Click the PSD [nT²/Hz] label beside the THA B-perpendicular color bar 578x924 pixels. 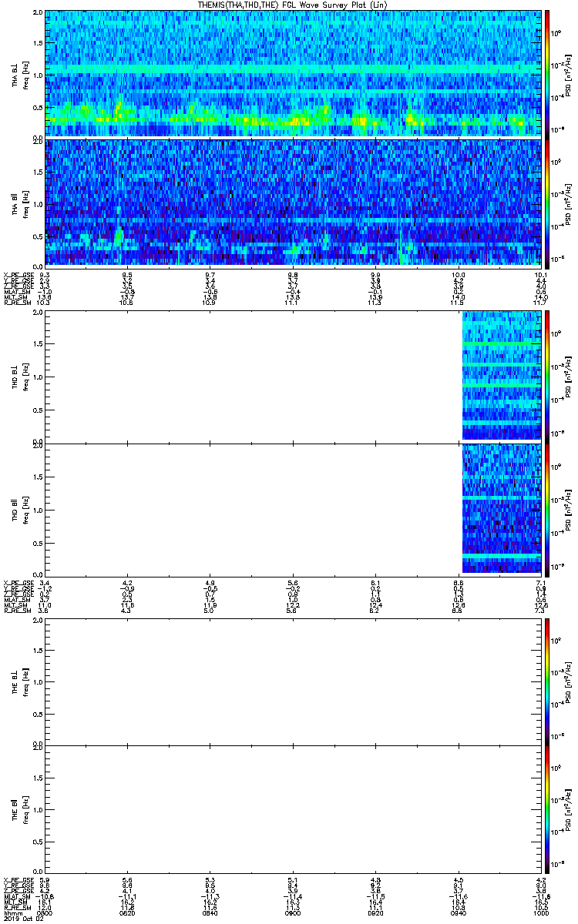pos(569,74)
